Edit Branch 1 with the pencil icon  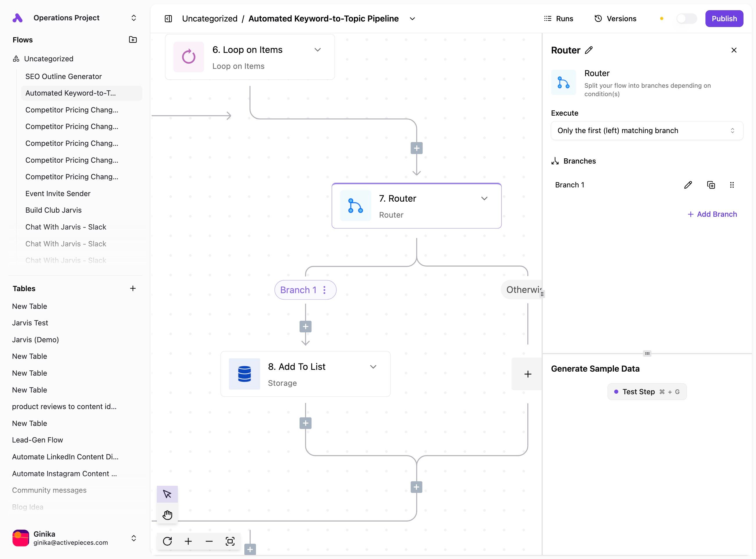[x=688, y=185]
